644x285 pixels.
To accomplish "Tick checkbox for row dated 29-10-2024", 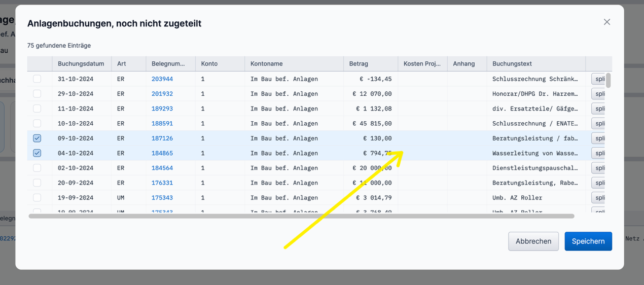I will click(37, 94).
